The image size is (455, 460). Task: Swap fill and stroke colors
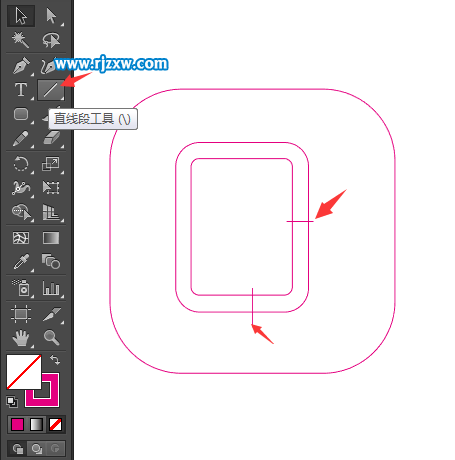pyautogui.click(x=55, y=360)
